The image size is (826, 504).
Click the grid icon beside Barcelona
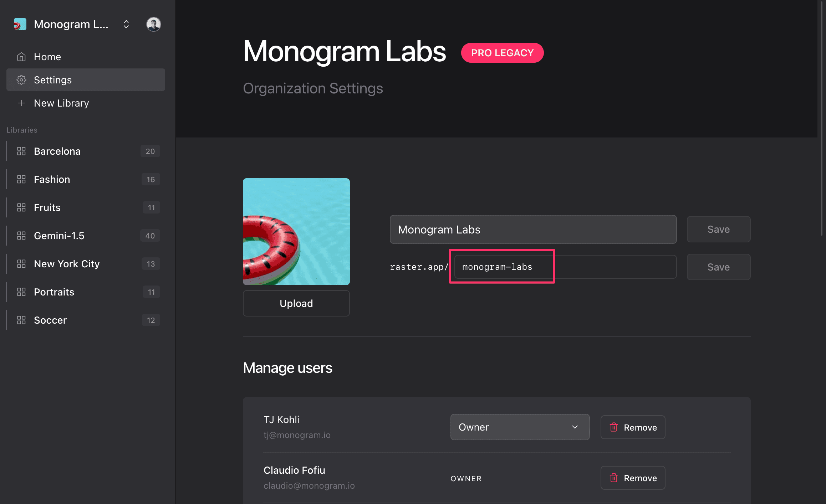tap(21, 151)
